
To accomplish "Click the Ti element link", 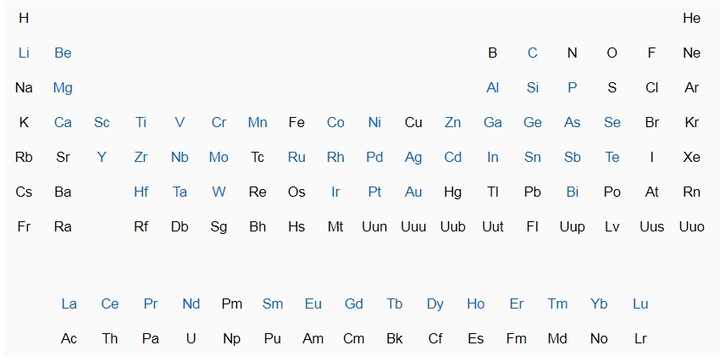I will (141, 122).
